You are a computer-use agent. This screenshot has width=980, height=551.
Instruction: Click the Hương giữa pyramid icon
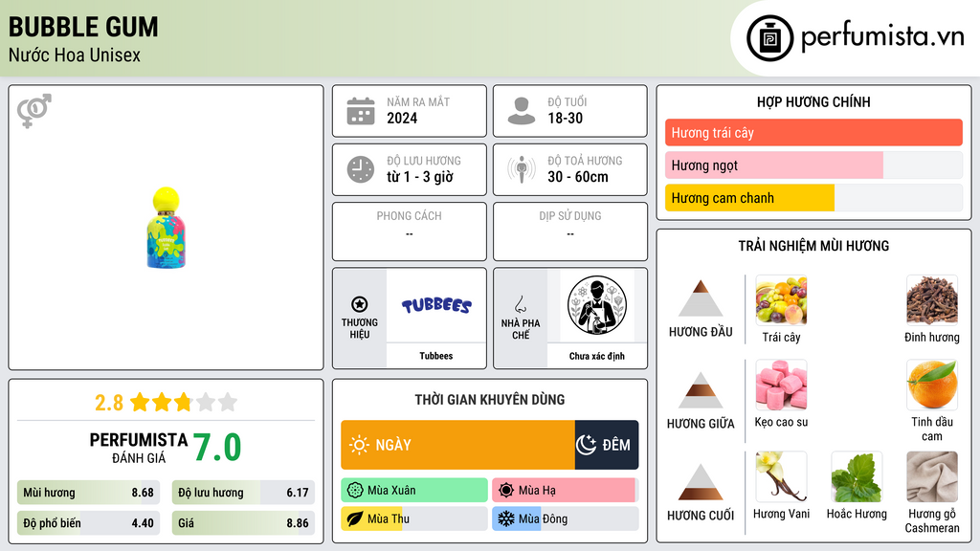700,390
